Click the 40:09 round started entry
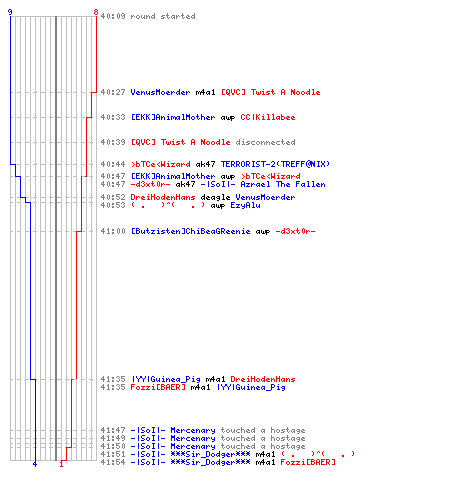The image size is (450, 500). (x=148, y=16)
